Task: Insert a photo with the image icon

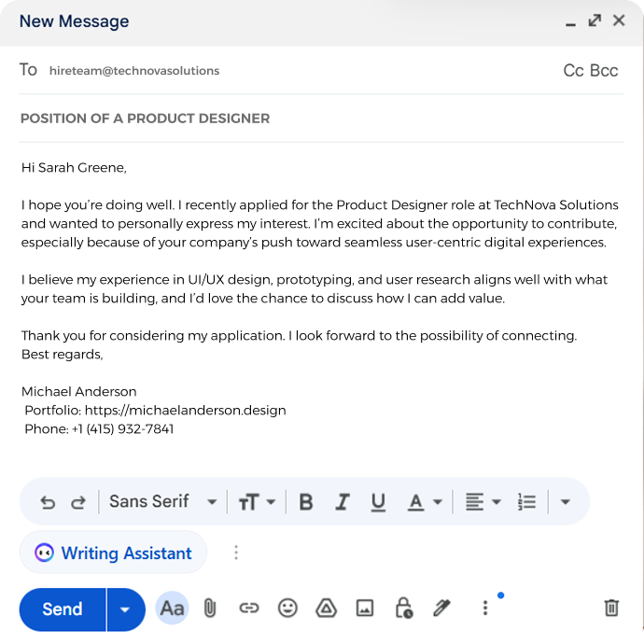Action: (365, 608)
